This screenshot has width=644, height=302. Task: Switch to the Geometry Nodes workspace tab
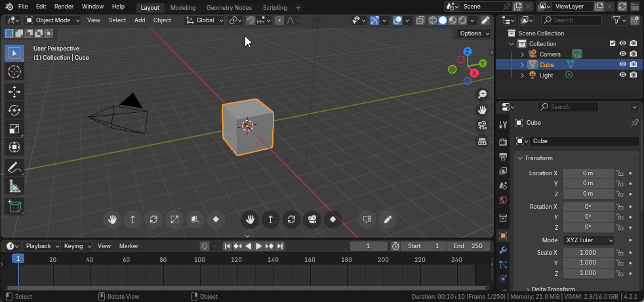[229, 7]
